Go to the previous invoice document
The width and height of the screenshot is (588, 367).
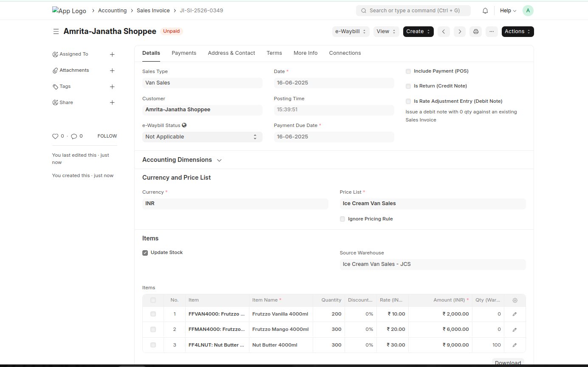(444, 31)
